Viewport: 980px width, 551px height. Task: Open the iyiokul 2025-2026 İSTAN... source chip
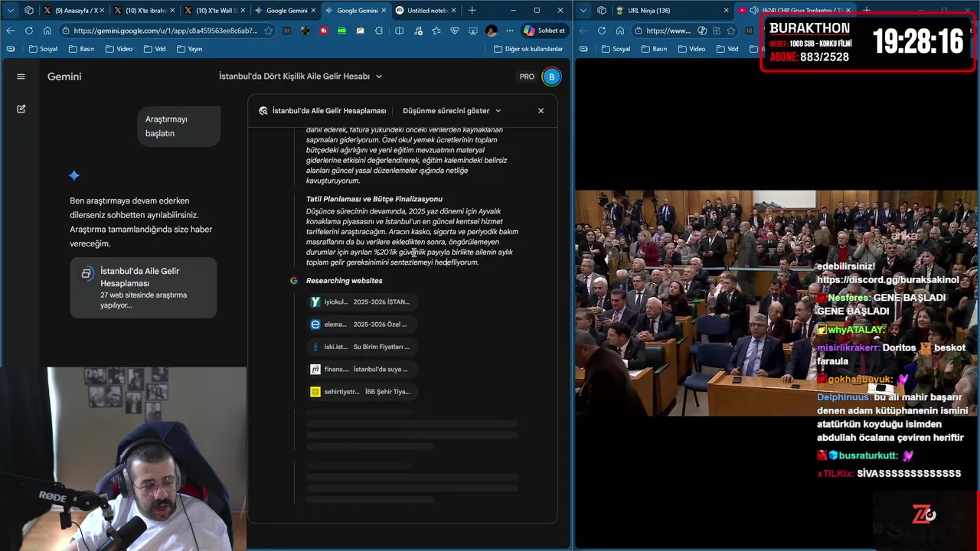[x=361, y=302]
